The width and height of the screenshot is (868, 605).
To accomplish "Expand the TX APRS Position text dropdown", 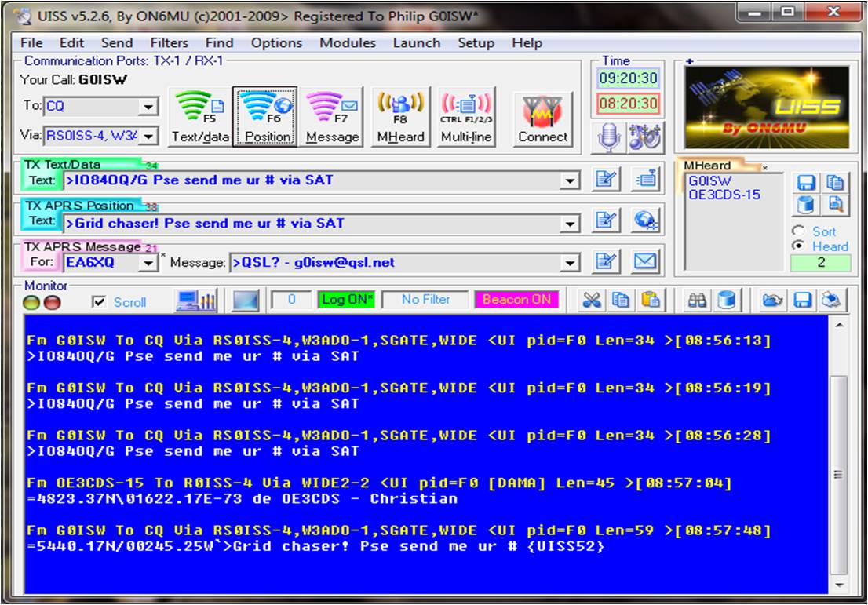I will [569, 224].
